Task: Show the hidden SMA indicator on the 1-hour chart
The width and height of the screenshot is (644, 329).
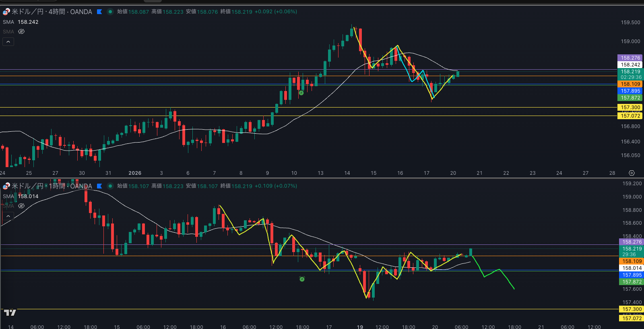Action: pyautogui.click(x=21, y=206)
